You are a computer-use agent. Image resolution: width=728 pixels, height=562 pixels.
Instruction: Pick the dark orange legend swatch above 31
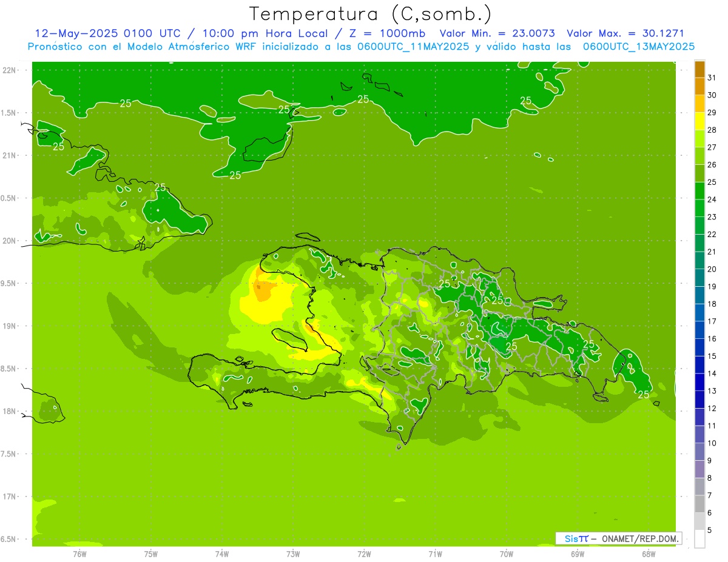click(x=699, y=69)
